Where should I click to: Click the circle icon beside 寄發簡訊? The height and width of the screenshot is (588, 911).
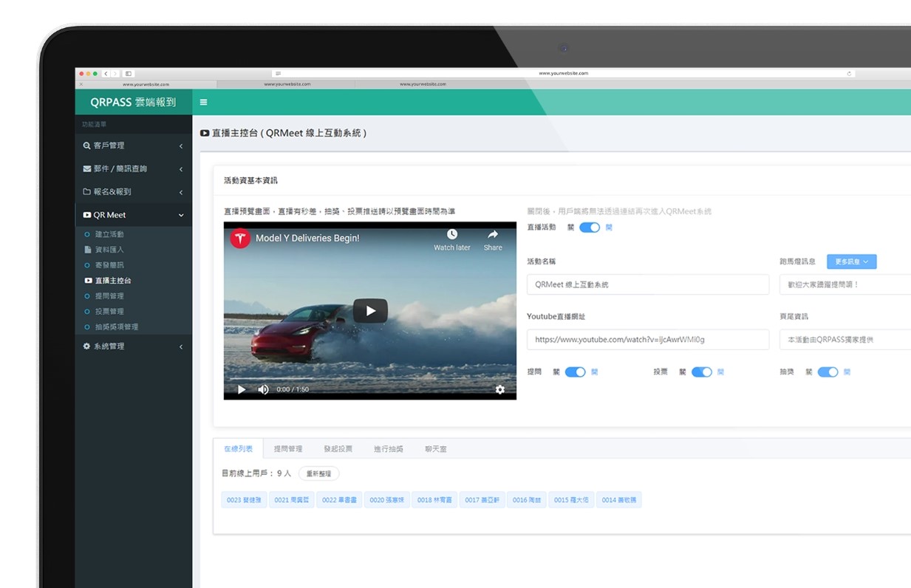[88, 265]
